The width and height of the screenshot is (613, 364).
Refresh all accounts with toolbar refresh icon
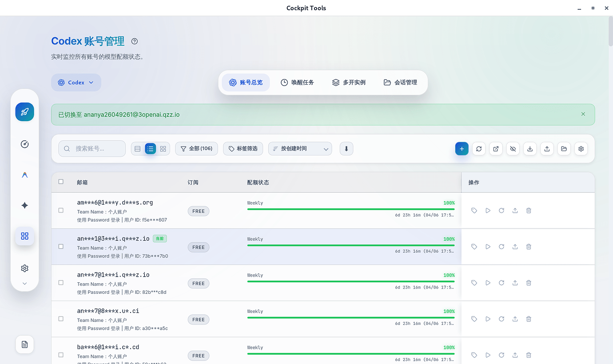click(479, 149)
